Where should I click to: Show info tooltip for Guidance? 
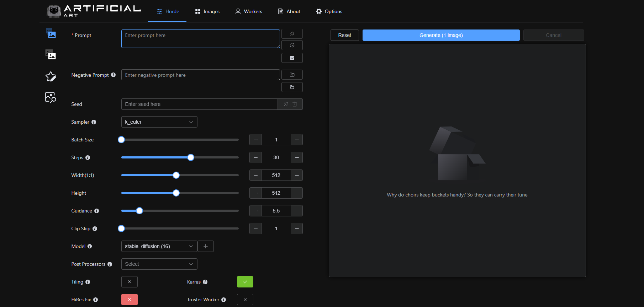pyautogui.click(x=97, y=211)
